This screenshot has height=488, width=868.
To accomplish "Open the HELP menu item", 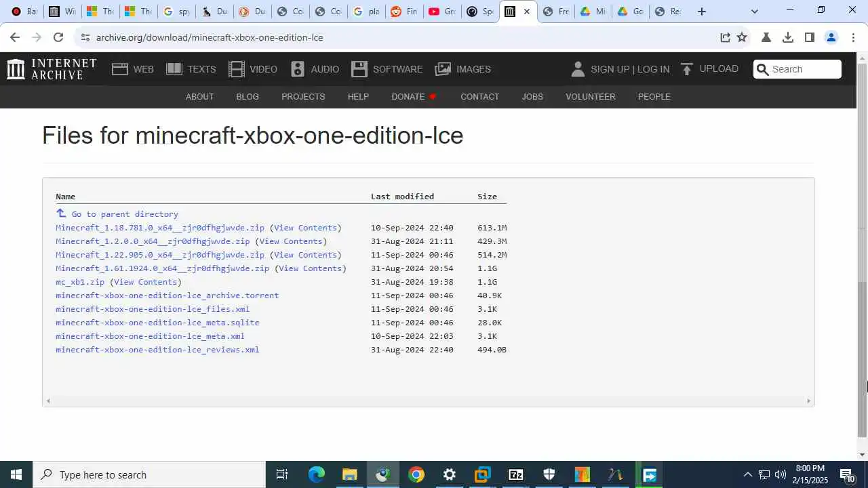I will pos(358,96).
